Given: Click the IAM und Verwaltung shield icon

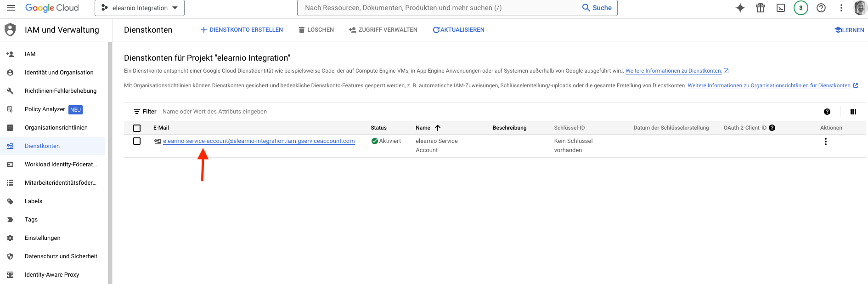Looking at the screenshot, I should pos(10,30).
